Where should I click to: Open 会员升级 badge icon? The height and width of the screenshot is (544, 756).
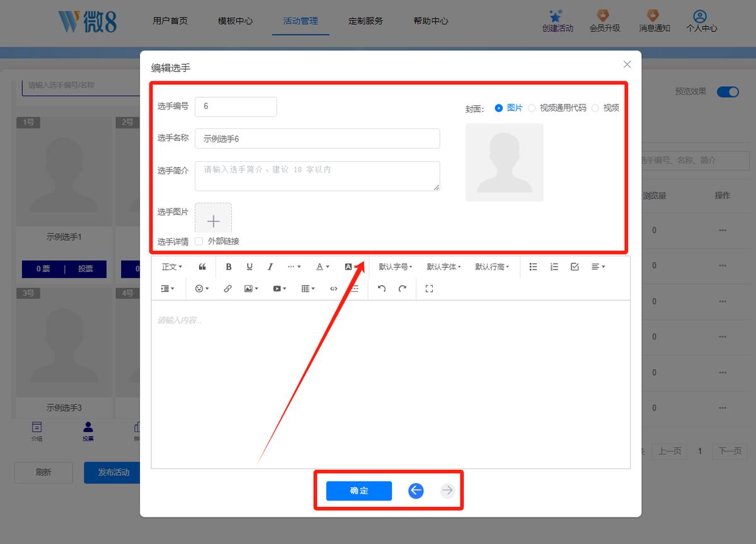point(604,16)
